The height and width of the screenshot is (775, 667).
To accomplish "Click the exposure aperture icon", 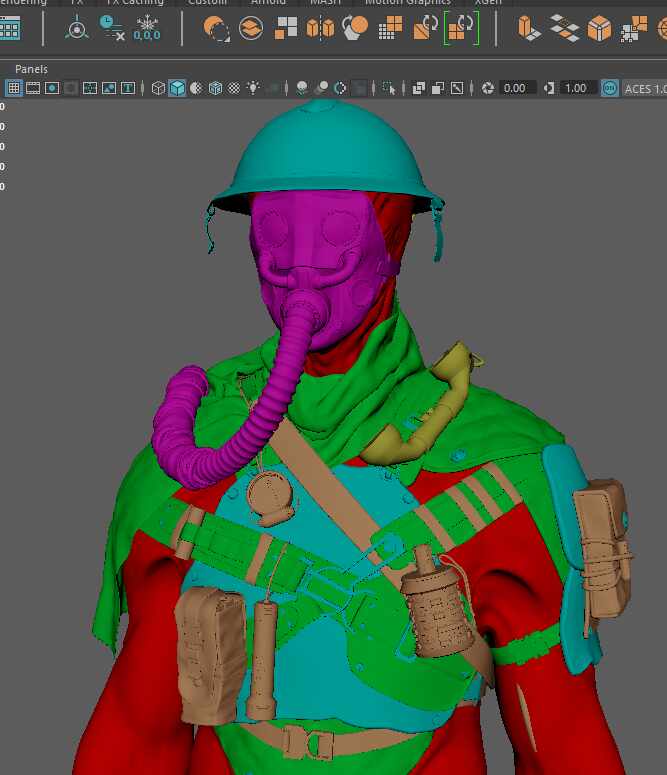I will [488, 88].
